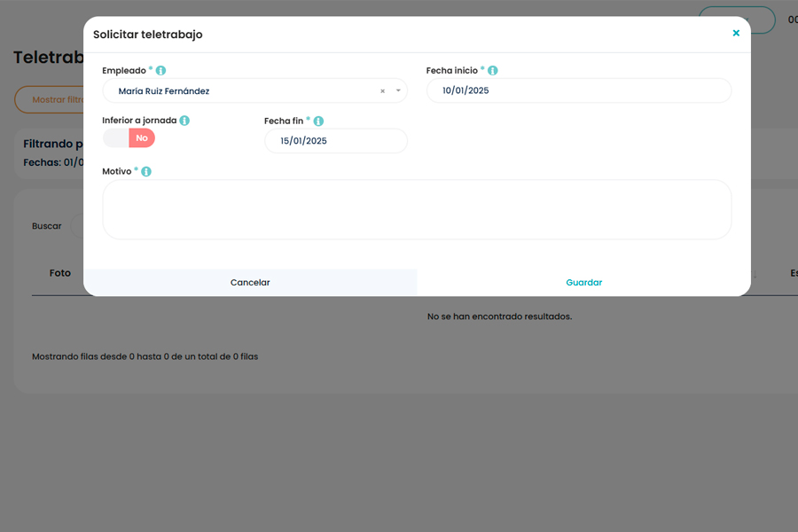Open the Fecha inicio date picker
The width and height of the screenshot is (798, 532).
(x=578, y=90)
